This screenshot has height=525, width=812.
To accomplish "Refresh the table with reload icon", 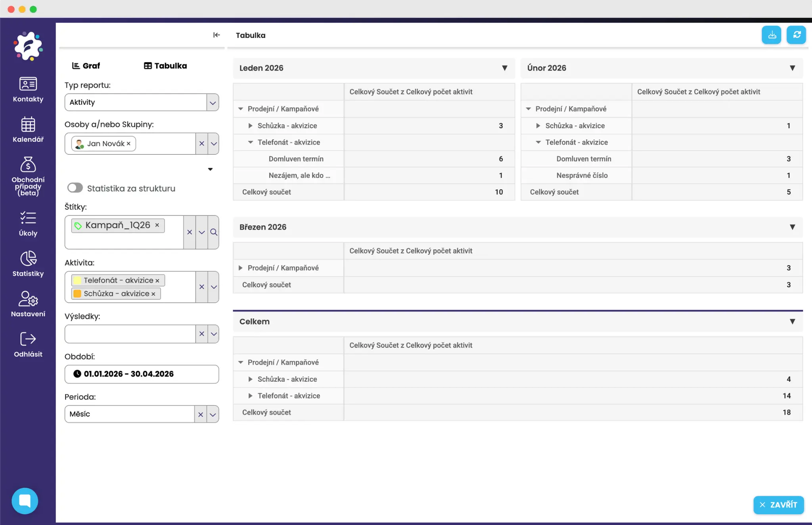I will (x=796, y=35).
